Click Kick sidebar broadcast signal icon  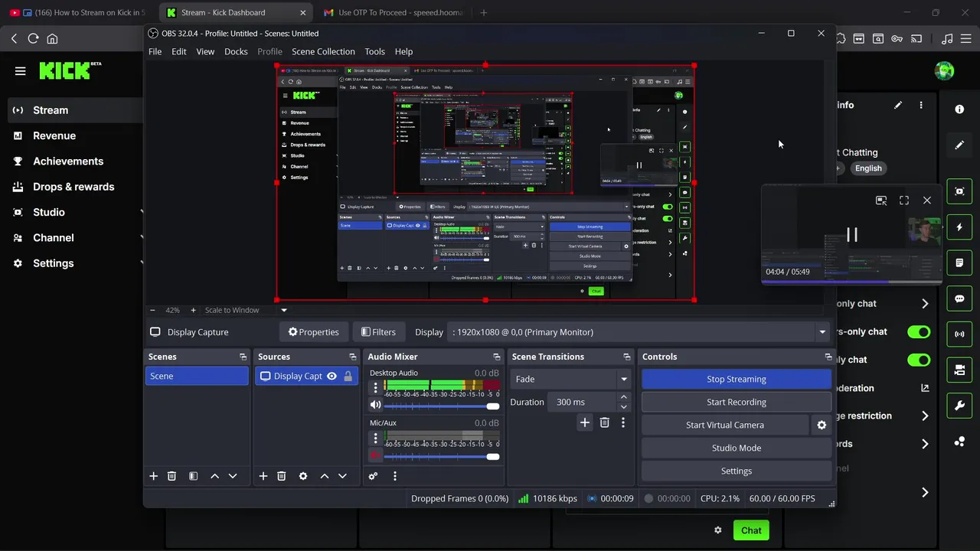click(959, 334)
